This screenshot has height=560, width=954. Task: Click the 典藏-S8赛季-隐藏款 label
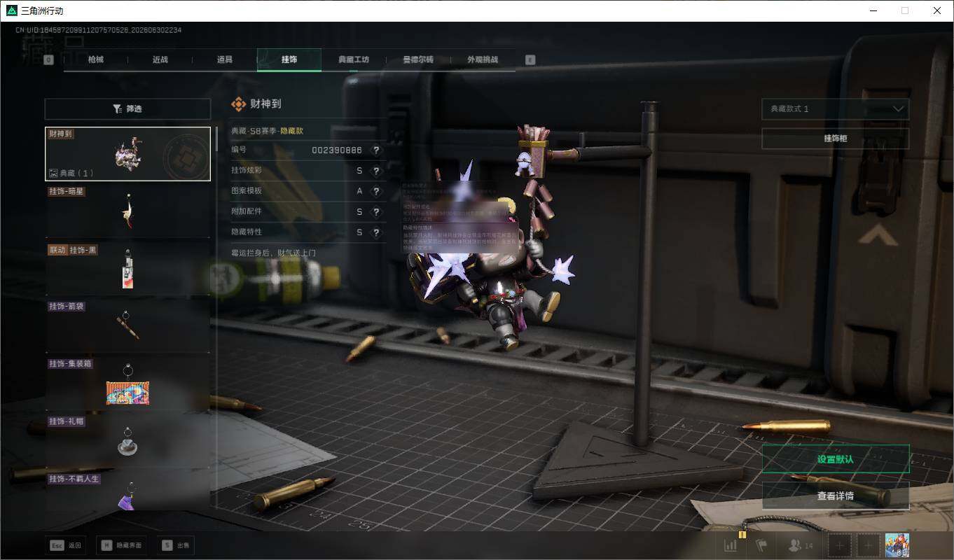[268, 131]
